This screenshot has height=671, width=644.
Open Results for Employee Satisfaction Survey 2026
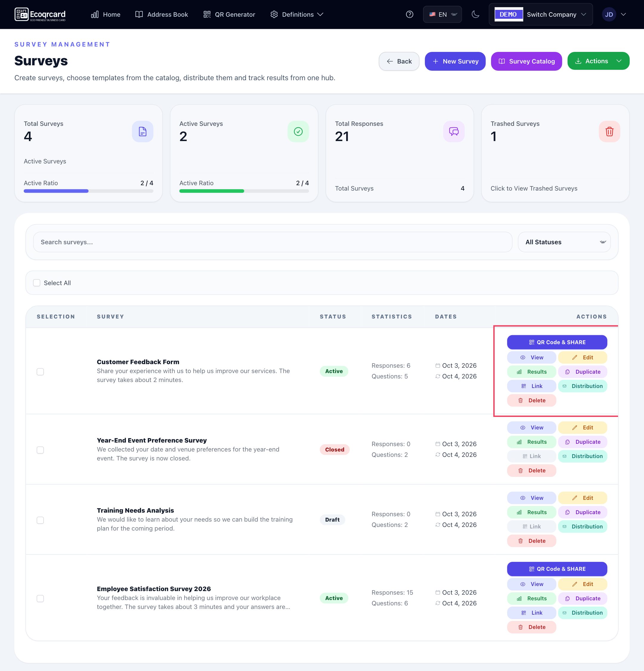click(531, 599)
